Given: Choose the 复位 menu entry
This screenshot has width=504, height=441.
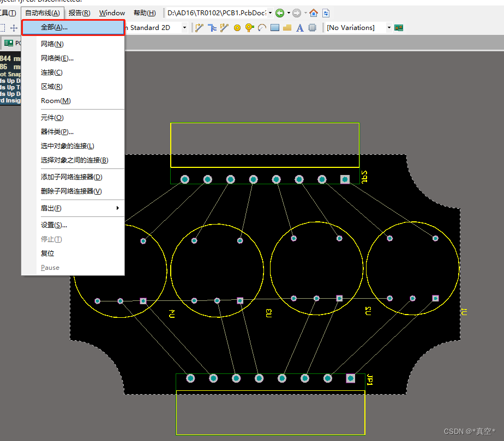Looking at the screenshot, I should click(x=73, y=253).
